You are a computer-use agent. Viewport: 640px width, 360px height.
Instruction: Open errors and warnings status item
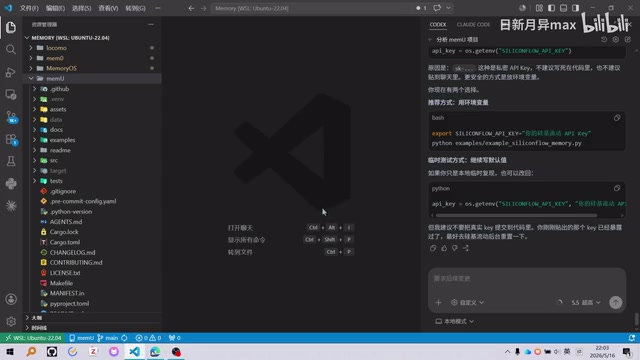(148, 338)
